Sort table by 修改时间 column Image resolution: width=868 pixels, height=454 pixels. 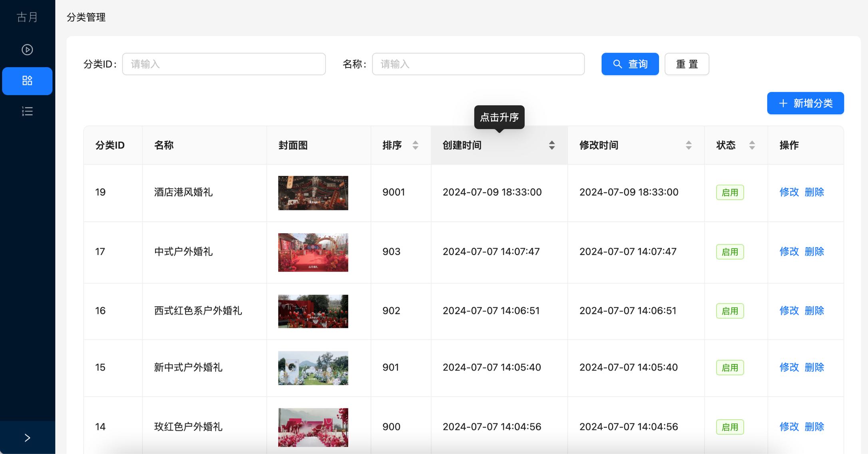tap(636, 145)
